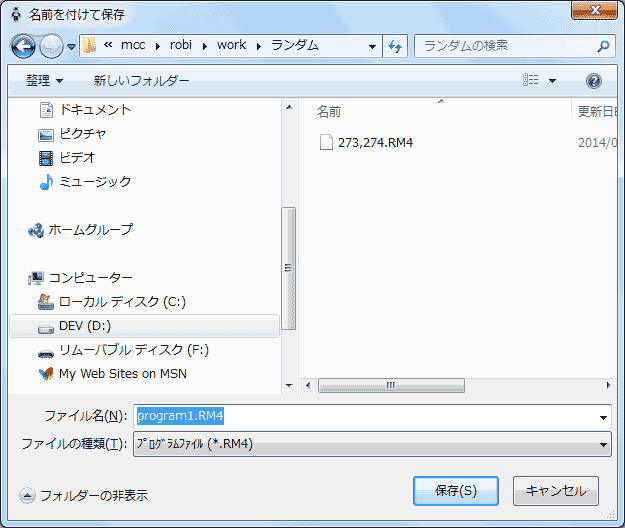Screen dimensions: 625x528
Task: Open リムーバブル ディスク (F:) drive
Action: pos(134,350)
